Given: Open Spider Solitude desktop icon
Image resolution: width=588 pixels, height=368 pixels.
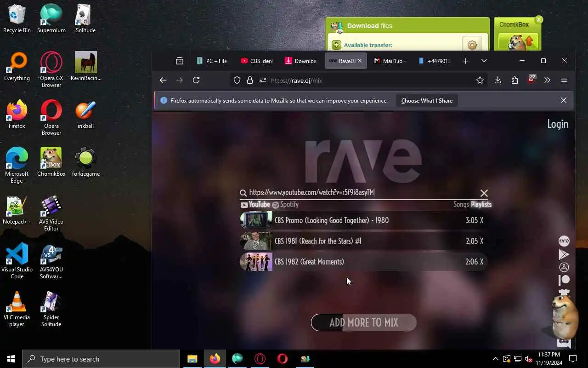Looking at the screenshot, I should point(51,309).
